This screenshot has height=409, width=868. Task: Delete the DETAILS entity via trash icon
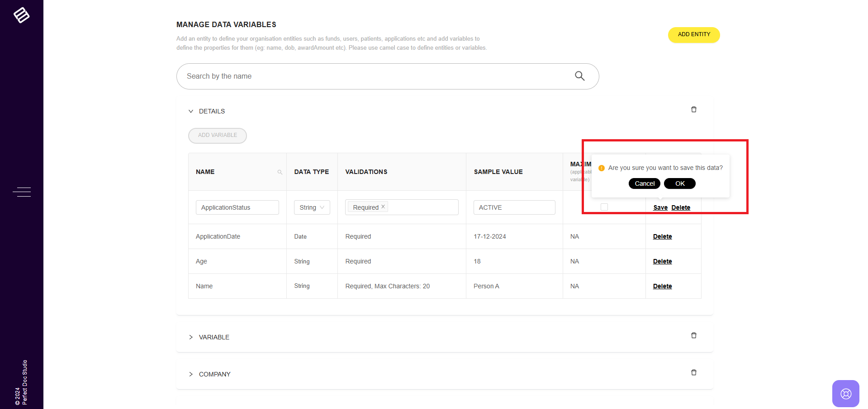(x=693, y=109)
